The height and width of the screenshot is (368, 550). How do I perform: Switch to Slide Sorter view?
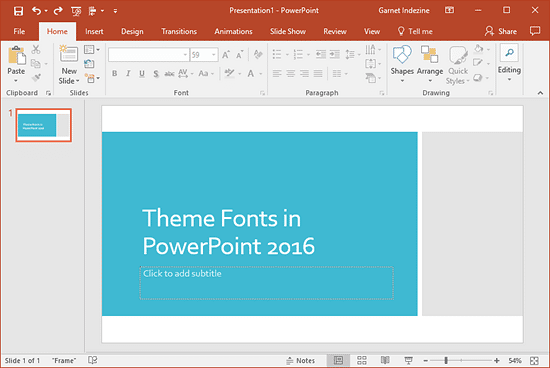tap(362, 360)
